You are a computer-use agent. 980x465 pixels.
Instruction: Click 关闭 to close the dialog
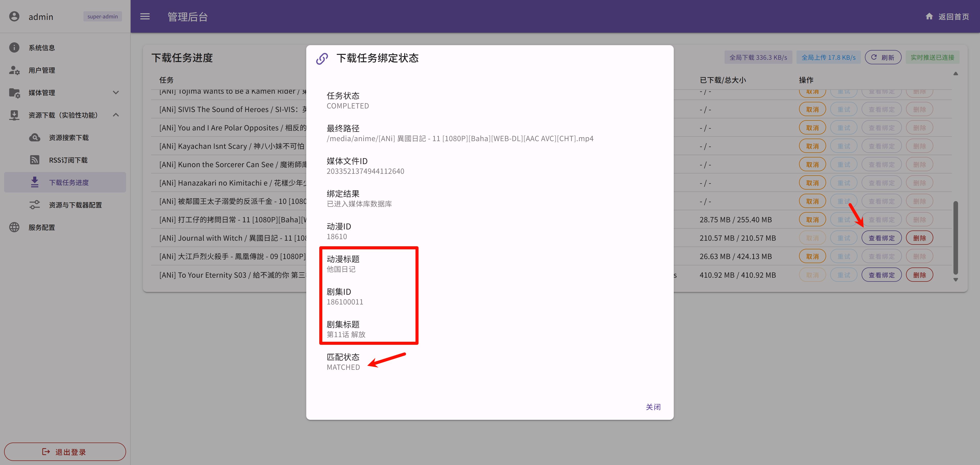[x=653, y=407]
